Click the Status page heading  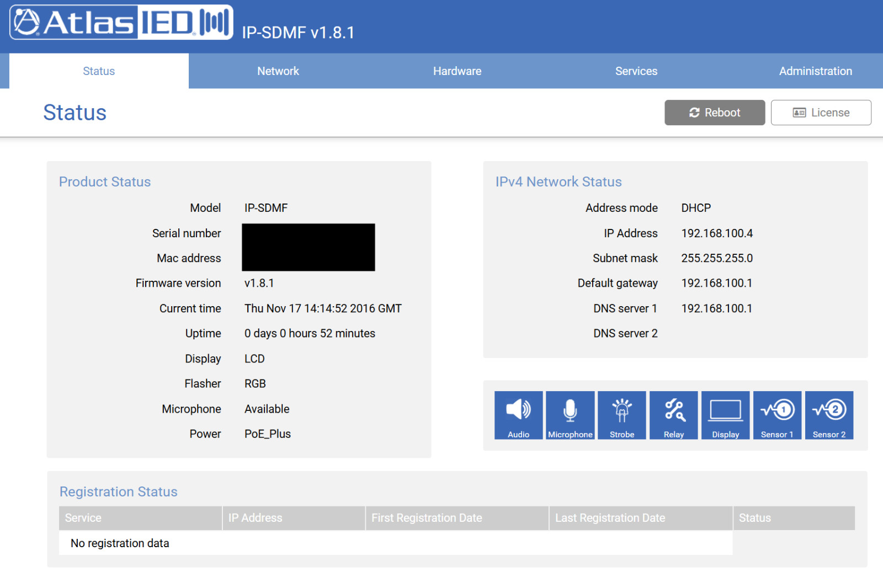pos(75,113)
